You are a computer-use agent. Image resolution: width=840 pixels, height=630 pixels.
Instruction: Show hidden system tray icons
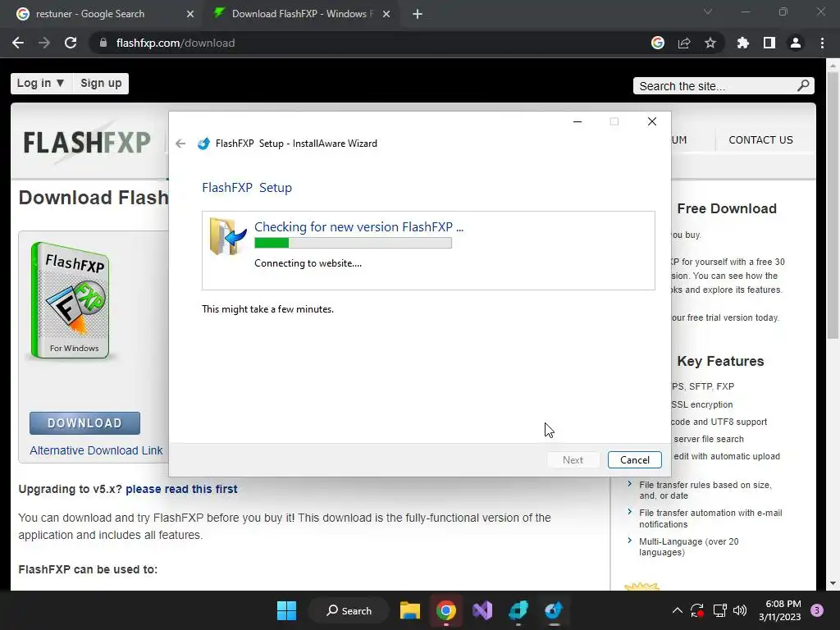pos(677,610)
